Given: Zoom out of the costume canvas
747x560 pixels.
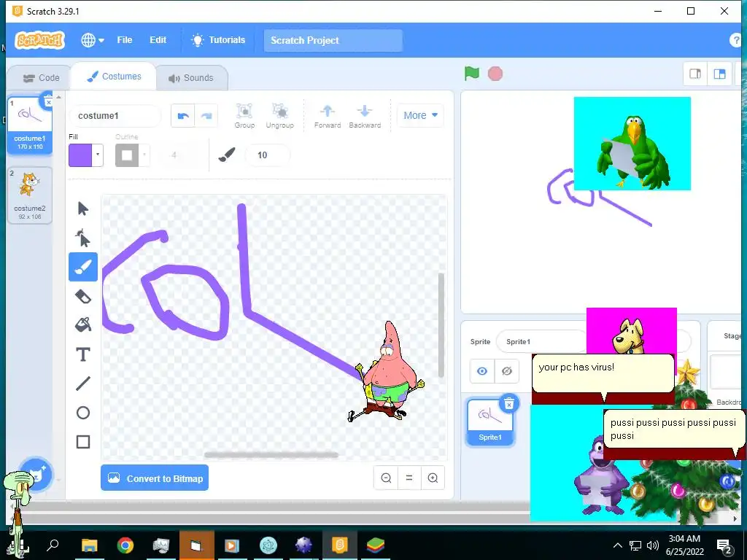Looking at the screenshot, I should pos(386,478).
